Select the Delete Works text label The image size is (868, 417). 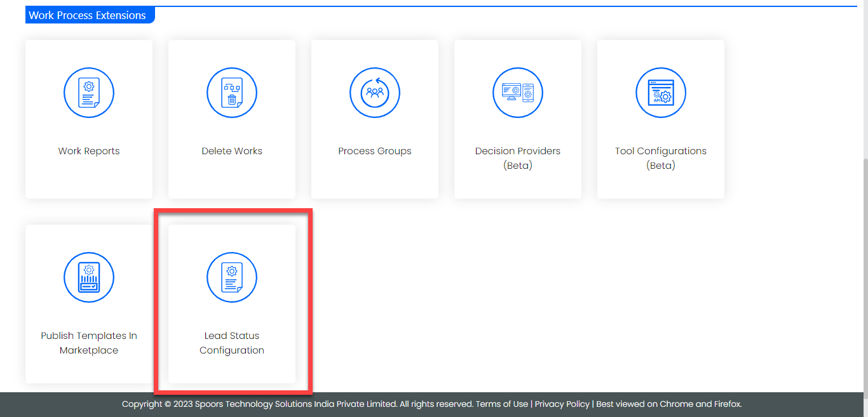point(232,151)
